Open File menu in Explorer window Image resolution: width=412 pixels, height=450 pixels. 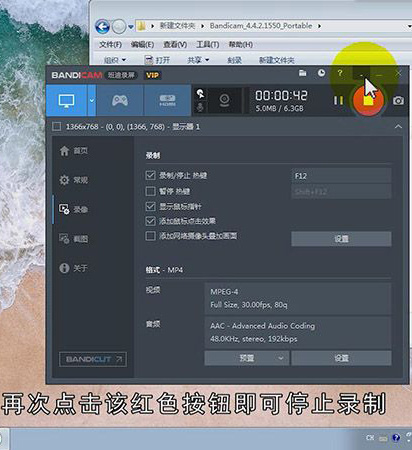click(x=110, y=44)
